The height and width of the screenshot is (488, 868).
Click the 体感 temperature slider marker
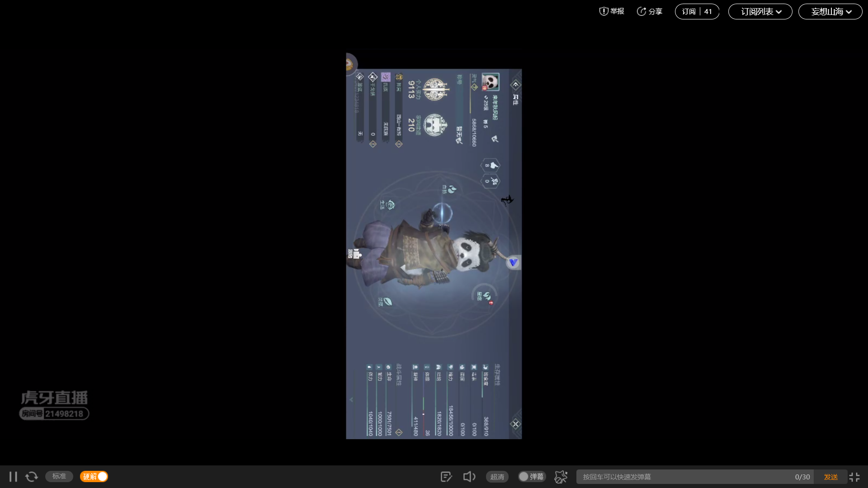click(424, 413)
